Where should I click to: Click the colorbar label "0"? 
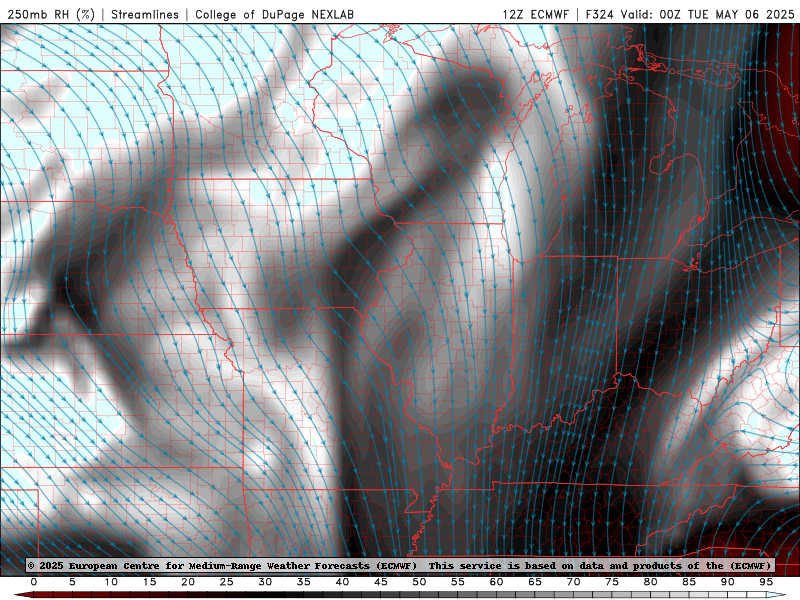(34, 582)
